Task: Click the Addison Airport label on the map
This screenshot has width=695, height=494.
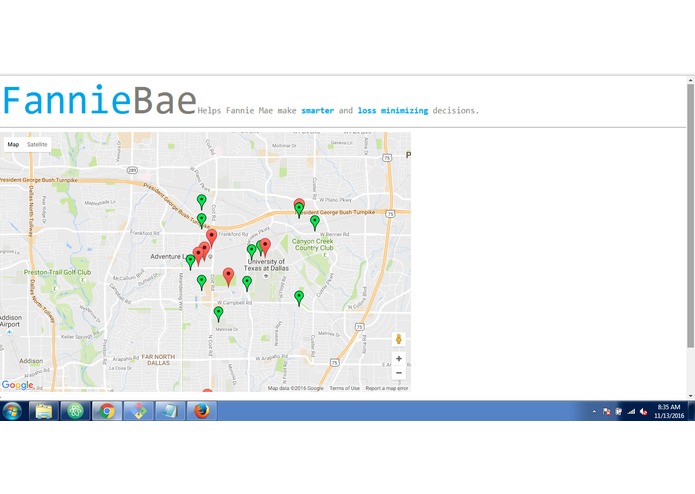Action: [10, 321]
